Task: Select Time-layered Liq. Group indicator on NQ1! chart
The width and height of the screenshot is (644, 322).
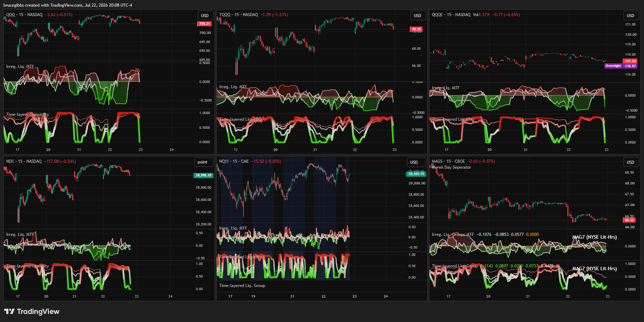Action: [x=242, y=286]
